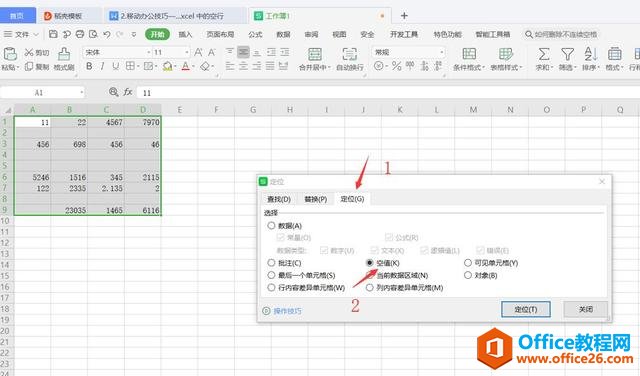Click the Format (格式) icon
Screen dimensions: 640x376
[x=614, y=53]
